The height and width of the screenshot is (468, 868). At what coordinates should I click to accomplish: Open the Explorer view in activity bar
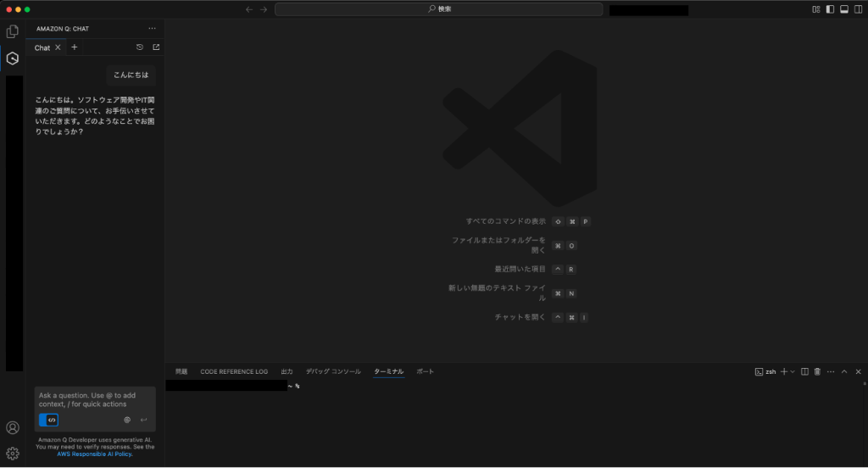[x=12, y=31]
